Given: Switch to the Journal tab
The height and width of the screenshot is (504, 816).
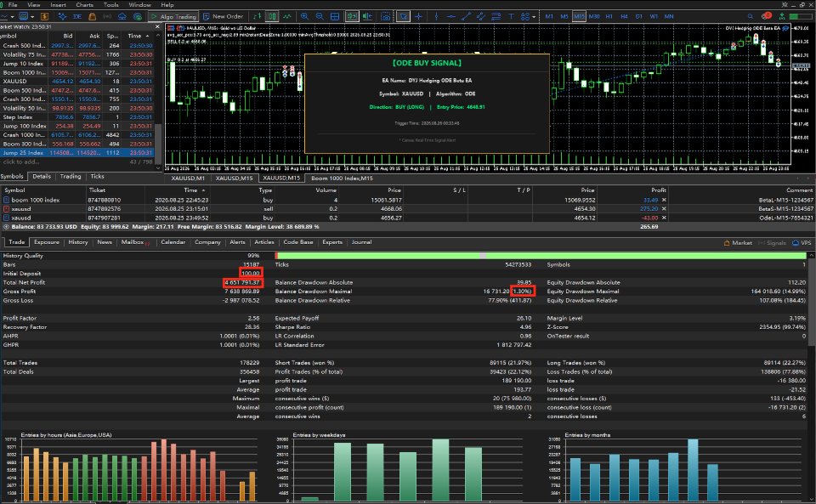Looking at the screenshot, I should pos(361,242).
